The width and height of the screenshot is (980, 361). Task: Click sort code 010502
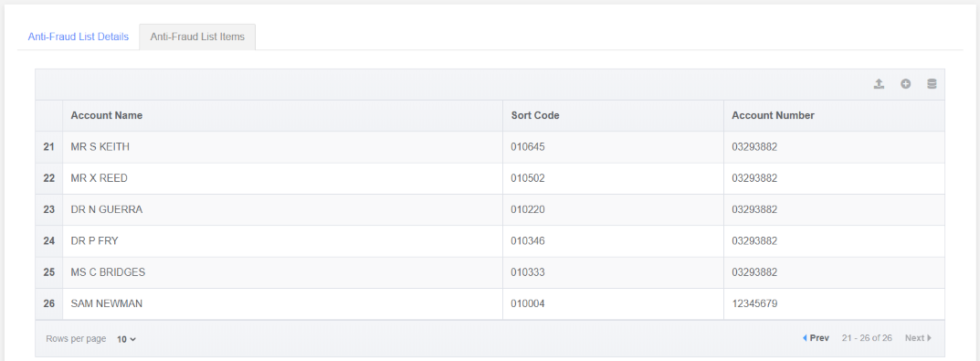pyautogui.click(x=528, y=178)
